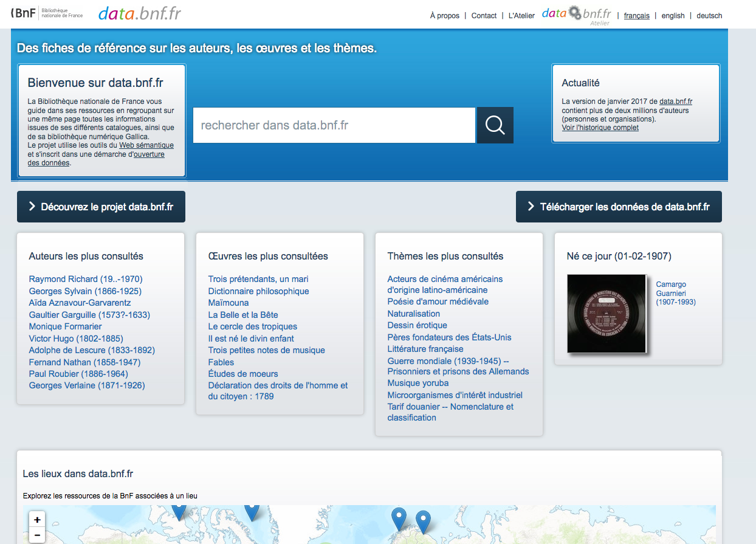Open Dessin érotique theme
756x544 pixels.
pyautogui.click(x=418, y=325)
